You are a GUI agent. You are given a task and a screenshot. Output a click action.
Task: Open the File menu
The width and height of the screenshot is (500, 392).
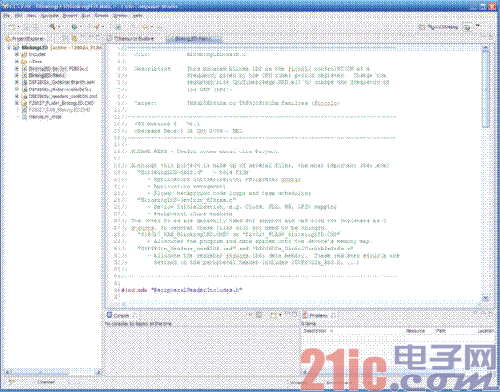[x=6, y=15]
